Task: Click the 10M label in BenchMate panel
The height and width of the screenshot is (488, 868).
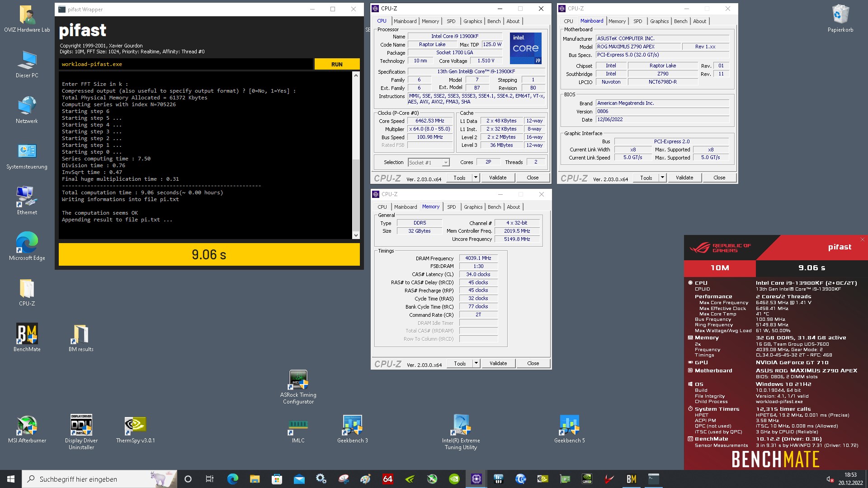Action: click(x=720, y=268)
